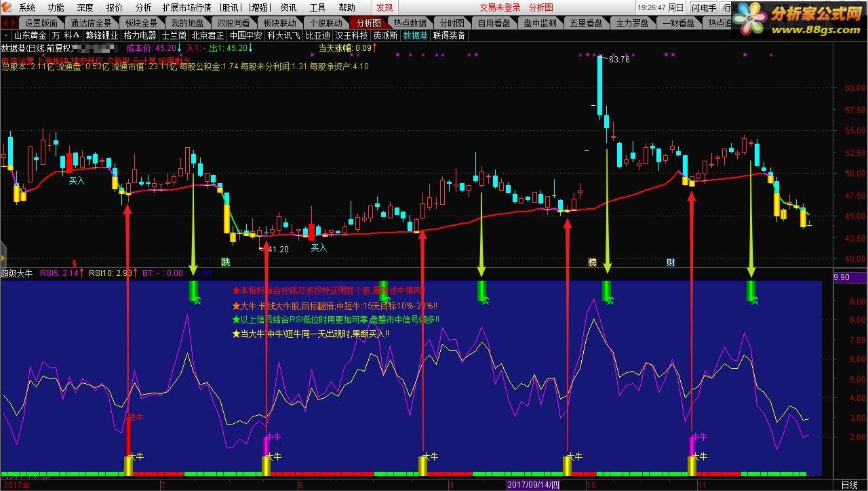Select the 北京君正 stock tab
The image size is (868, 491).
pyautogui.click(x=208, y=35)
